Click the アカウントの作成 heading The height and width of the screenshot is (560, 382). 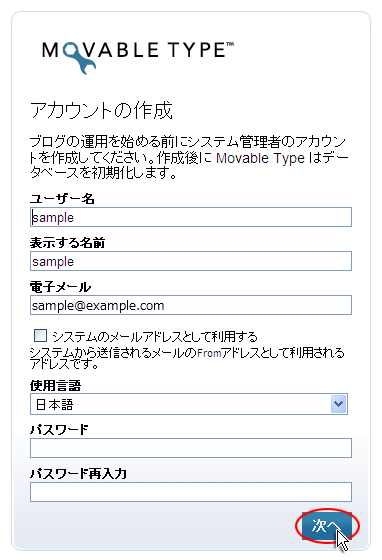(101, 110)
